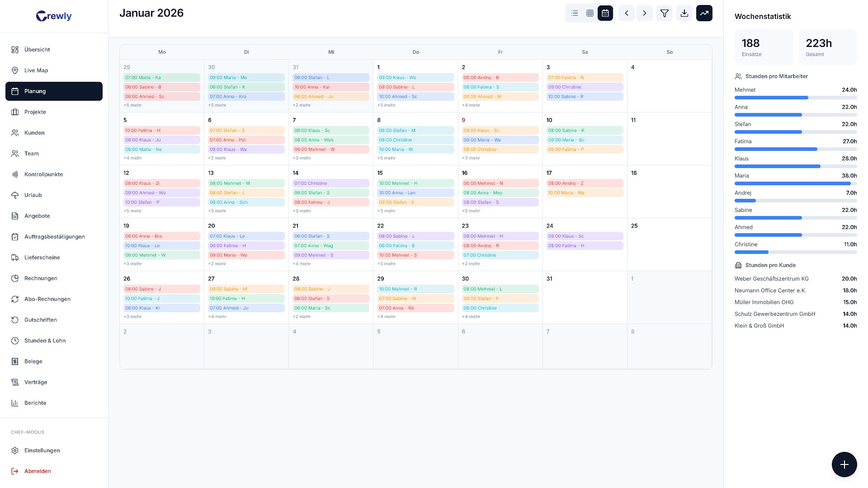
Task: Toggle the statistics trend panel button
Action: click(704, 13)
